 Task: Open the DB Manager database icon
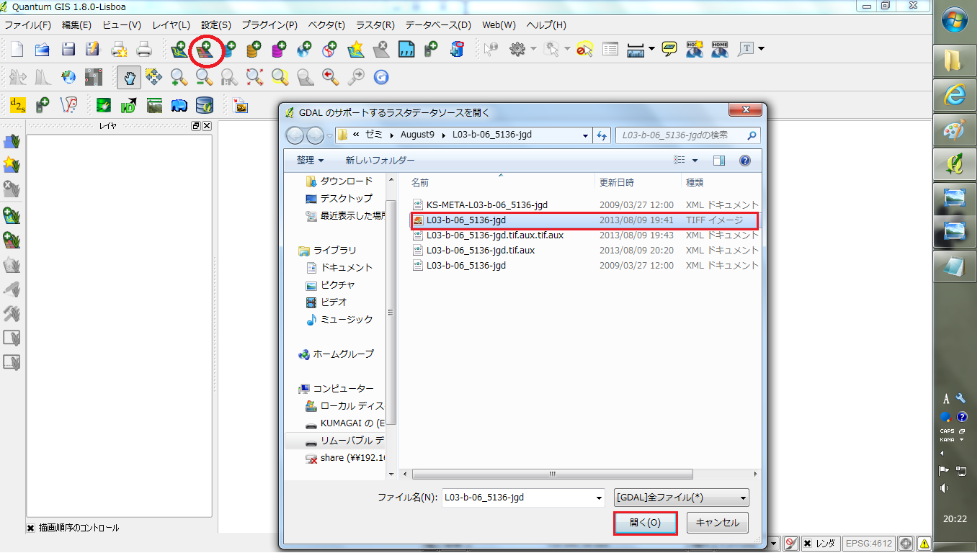point(205,105)
